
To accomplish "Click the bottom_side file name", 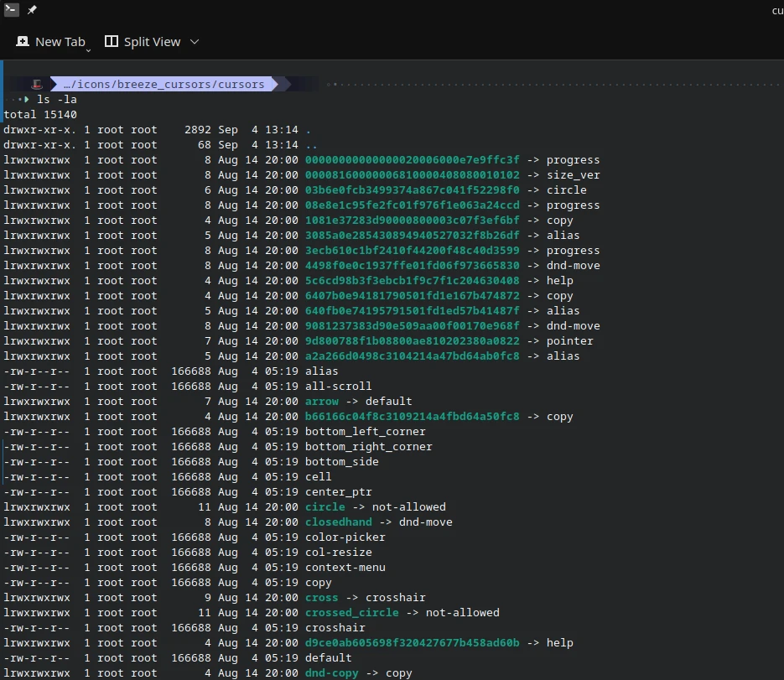I will coord(342,461).
